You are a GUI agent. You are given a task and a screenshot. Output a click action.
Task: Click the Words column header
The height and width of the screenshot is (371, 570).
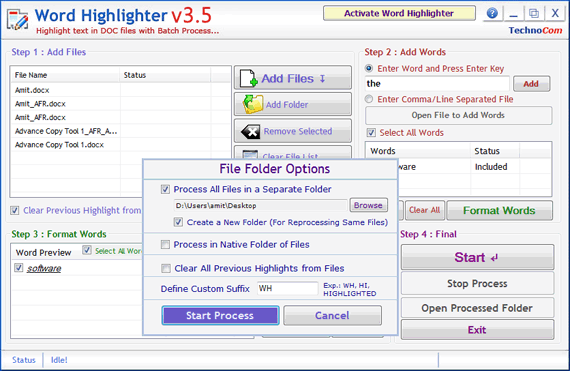point(418,151)
